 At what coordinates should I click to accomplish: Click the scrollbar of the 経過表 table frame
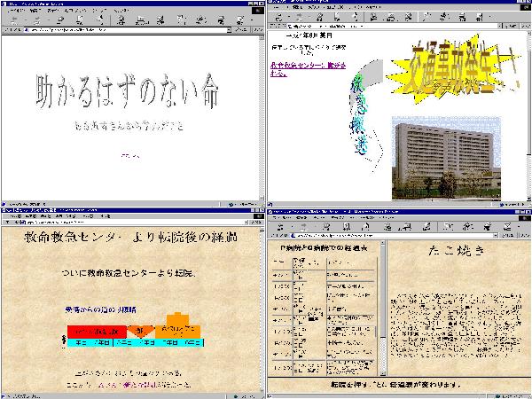(x=381, y=310)
